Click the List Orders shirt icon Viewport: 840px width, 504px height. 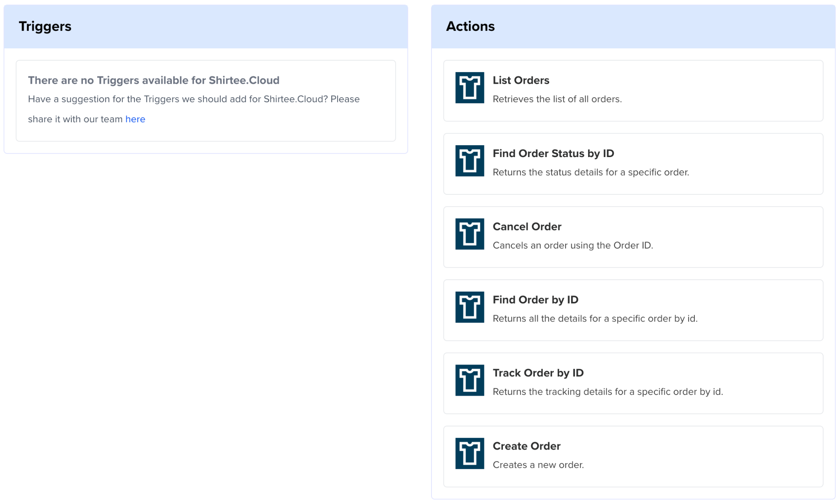pos(469,88)
